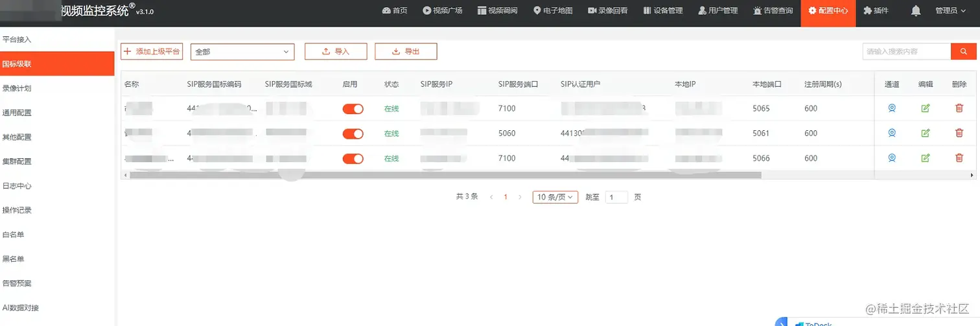
Task: Select 集群配置 in sidebar
Action: (57, 161)
